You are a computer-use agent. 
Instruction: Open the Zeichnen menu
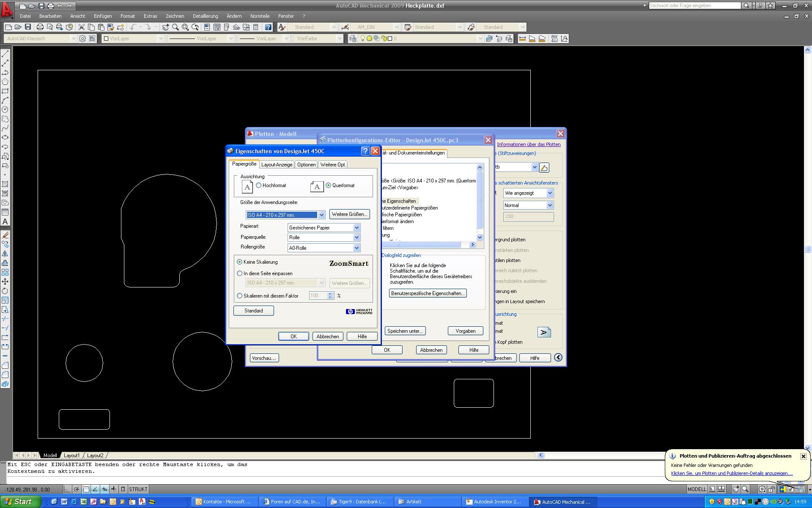[175, 16]
